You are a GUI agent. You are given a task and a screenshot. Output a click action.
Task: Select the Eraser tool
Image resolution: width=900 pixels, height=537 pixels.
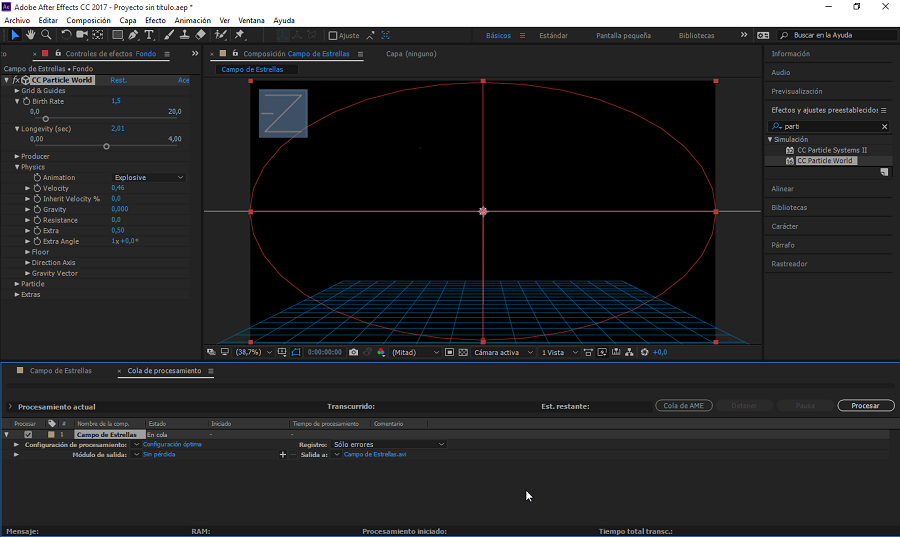pos(200,35)
